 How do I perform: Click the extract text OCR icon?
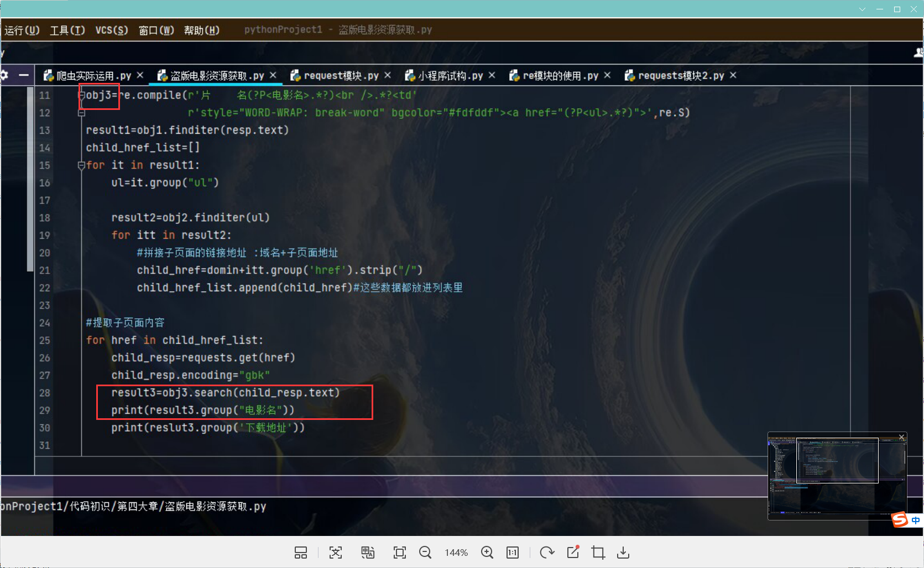[x=336, y=553]
